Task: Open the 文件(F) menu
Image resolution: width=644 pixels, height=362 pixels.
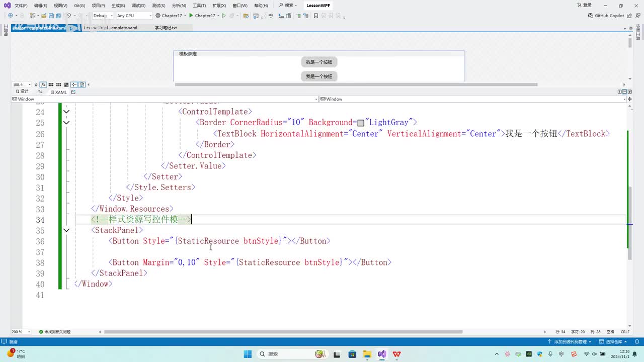Action: [x=21, y=6]
